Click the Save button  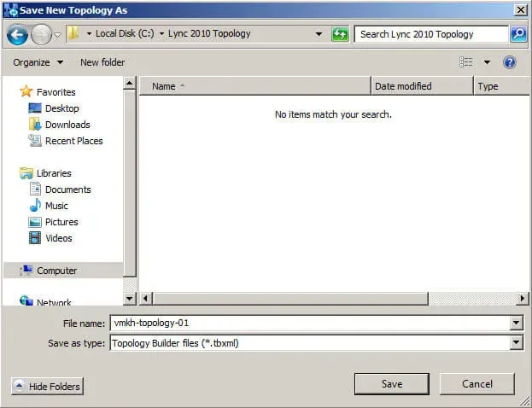(x=392, y=384)
